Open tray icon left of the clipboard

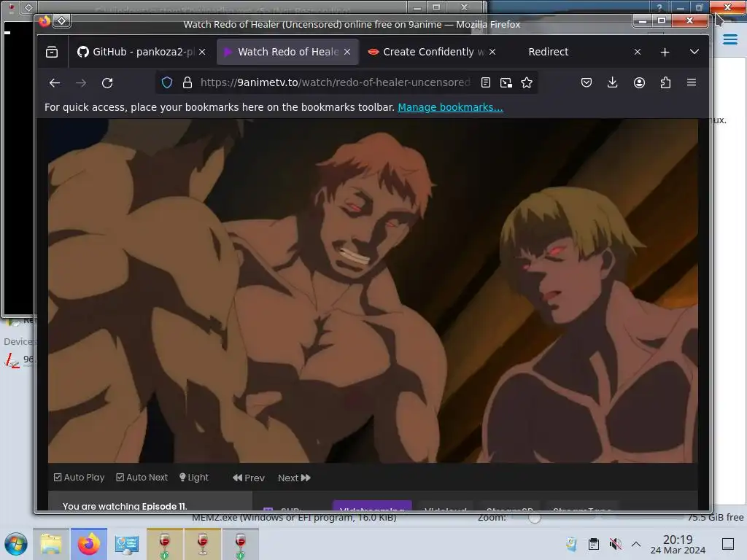pos(571,544)
